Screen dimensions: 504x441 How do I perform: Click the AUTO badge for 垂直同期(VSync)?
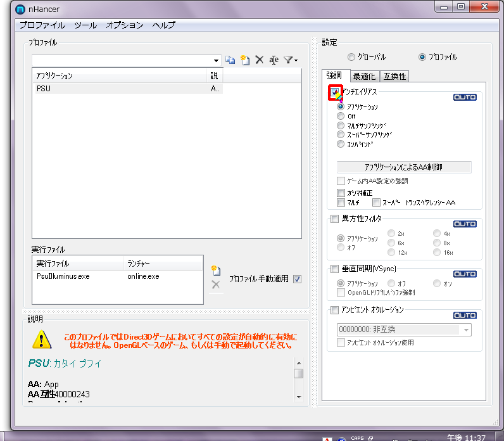[x=465, y=274]
